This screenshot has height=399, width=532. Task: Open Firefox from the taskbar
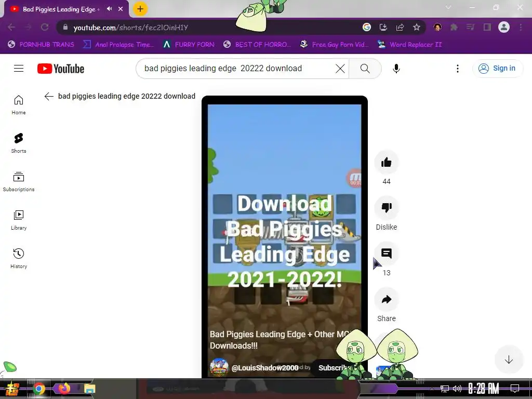point(64,388)
